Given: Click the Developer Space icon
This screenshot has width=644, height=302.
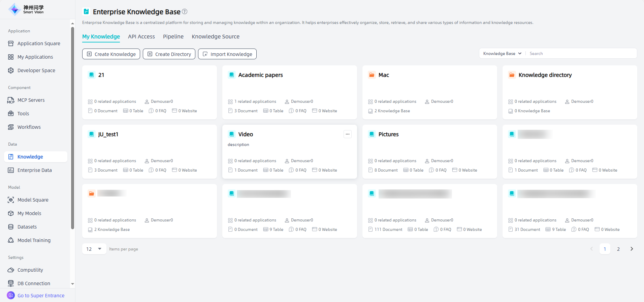Looking at the screenshot, I should pos(11,70).
